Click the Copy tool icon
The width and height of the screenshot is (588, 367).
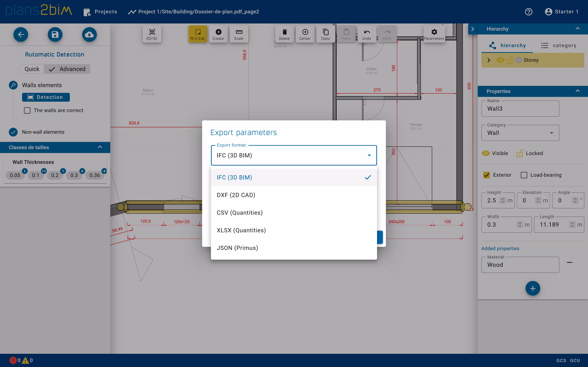(x=325, y=34)
